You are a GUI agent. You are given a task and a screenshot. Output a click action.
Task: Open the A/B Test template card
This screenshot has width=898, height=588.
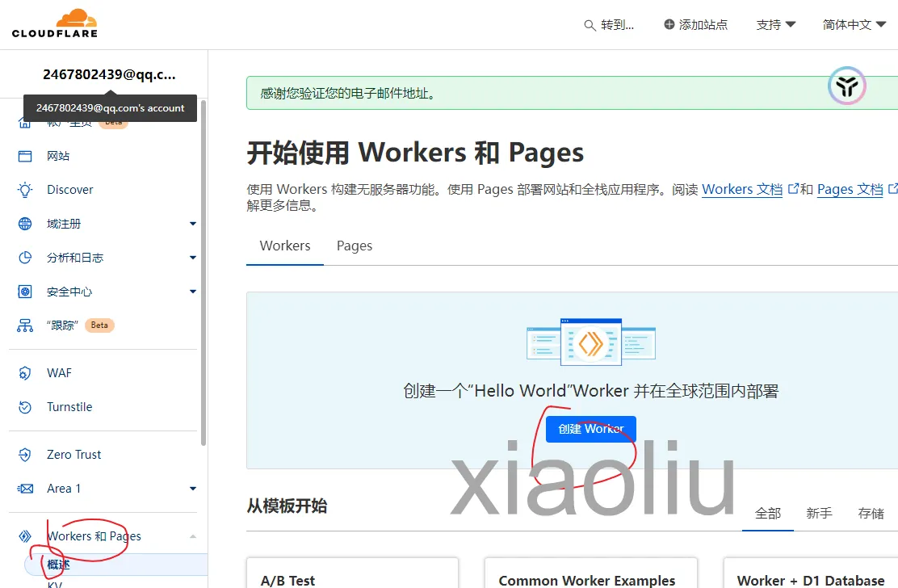352,573
